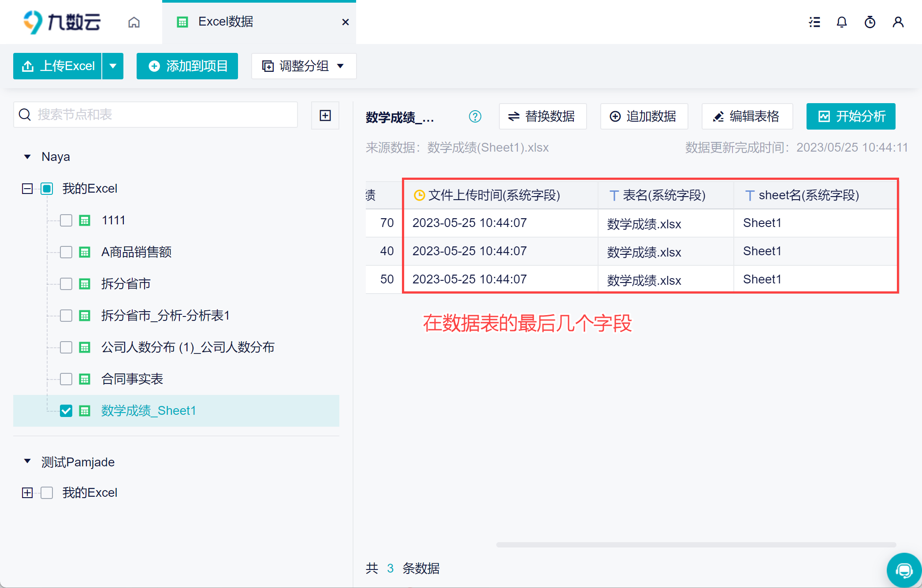922x588 pixels.
Task: Uncheck the 数学成绩_Sheet1 checkbox
Action: pos(66,411)
